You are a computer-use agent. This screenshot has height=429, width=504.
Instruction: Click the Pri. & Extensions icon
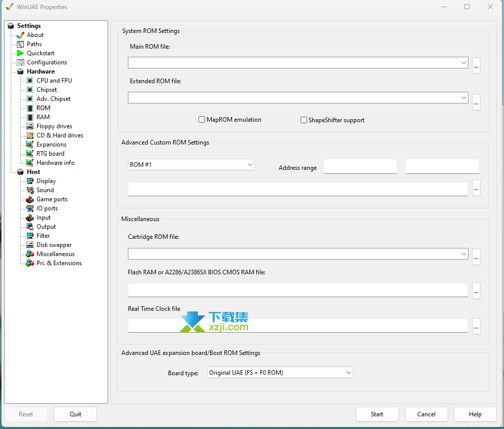pos(30,263)
